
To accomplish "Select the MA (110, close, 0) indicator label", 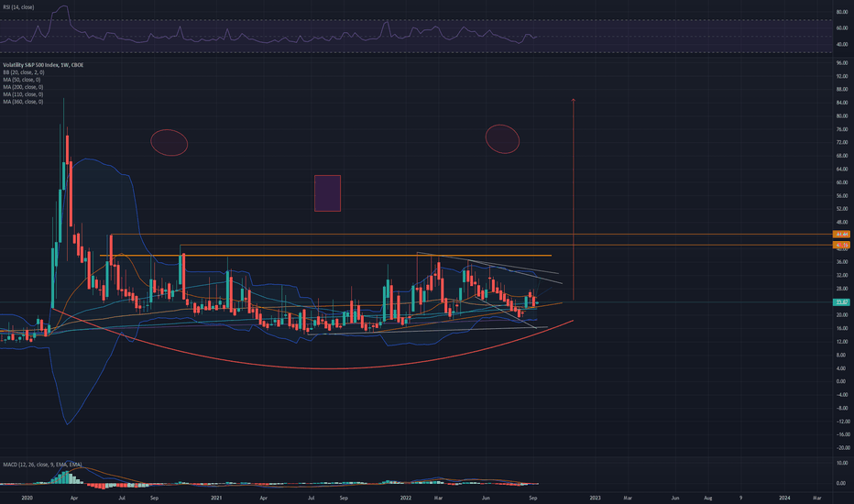I will [x=23, y=94].
